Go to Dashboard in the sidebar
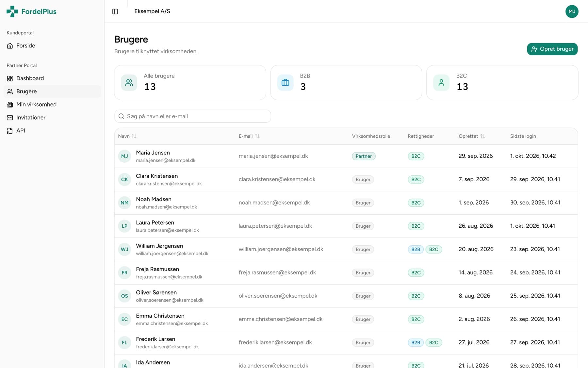The image size is (588, 368). tap(52, 78)
